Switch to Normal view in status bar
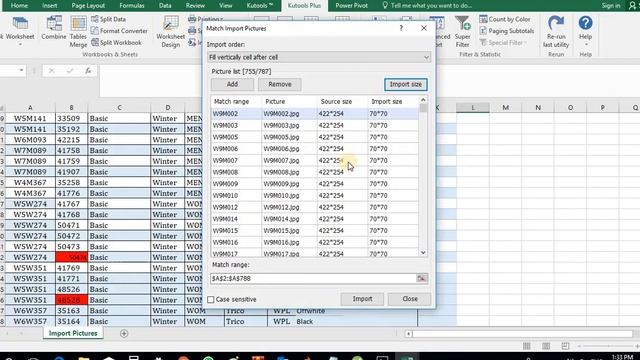 (x=527, y=346)
